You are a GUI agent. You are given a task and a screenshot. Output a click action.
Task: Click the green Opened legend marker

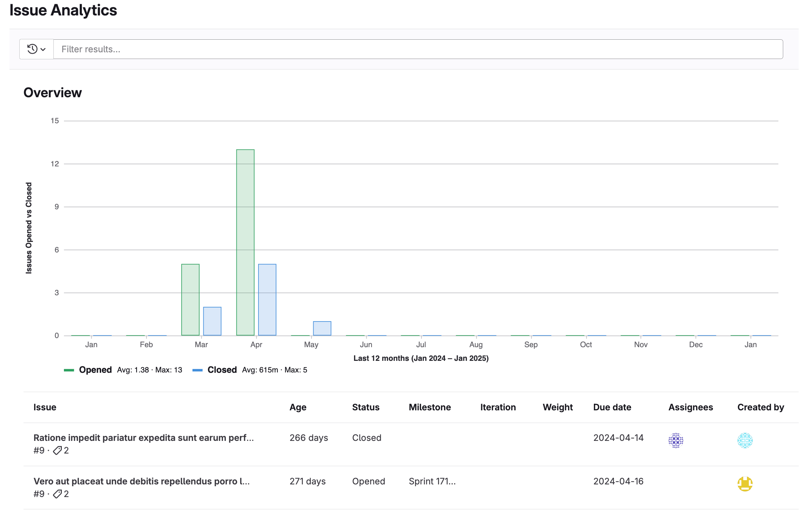click(69, 370)
